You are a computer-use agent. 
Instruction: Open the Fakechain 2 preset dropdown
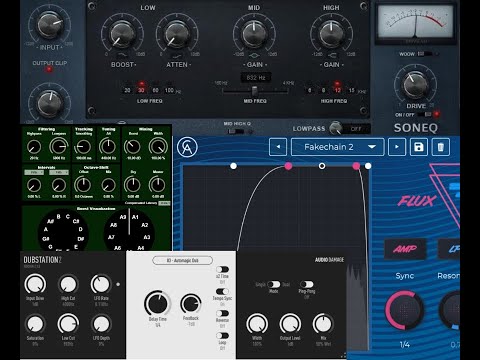pos(338,147)
